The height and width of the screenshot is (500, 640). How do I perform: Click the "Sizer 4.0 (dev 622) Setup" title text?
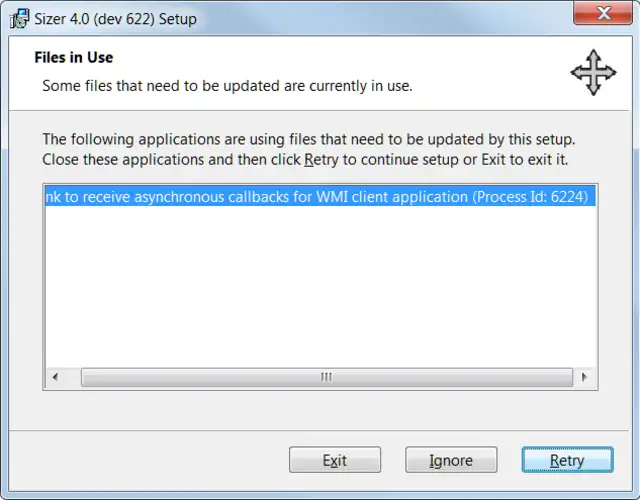coord(115,19)
